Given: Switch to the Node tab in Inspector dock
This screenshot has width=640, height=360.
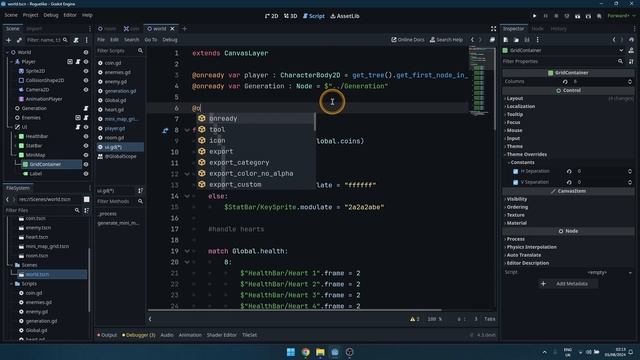Looking at the screenshot, I should click(538, 29).
